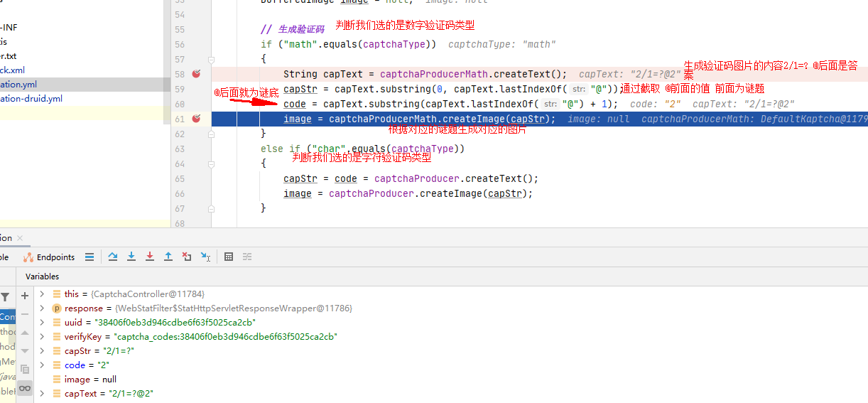Select the uuid variable value text
The height and width of the screenshot is (403, 868).
pyautogui.click(x=175, y=322)
